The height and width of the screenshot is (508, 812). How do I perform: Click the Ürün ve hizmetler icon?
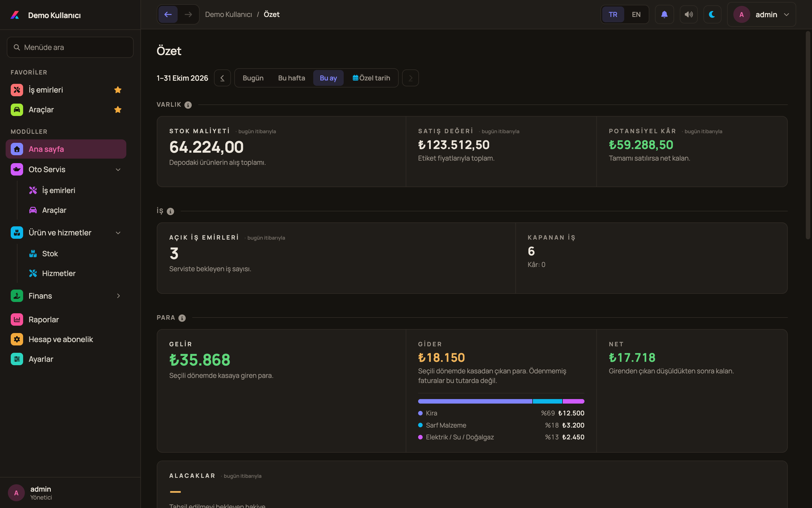click(x=17, y=233)
